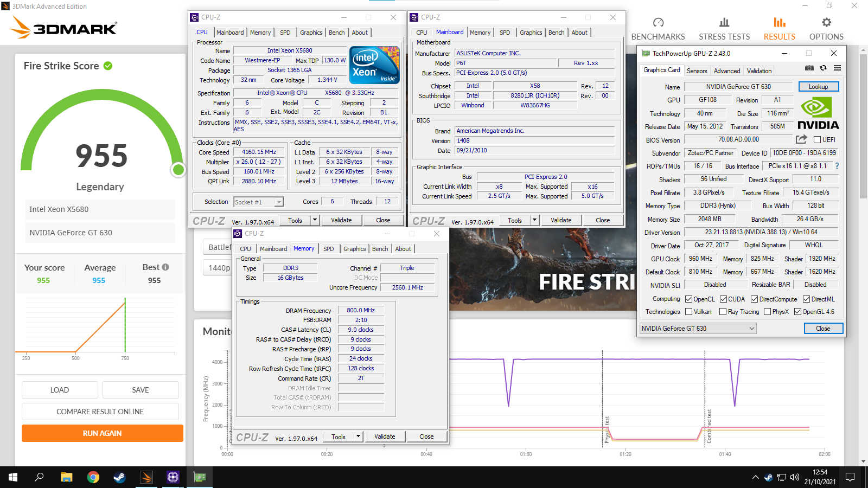Switch to 3DMark taskbar icon
The height and width of the screenshot is (488, 868).
[146, 477]
